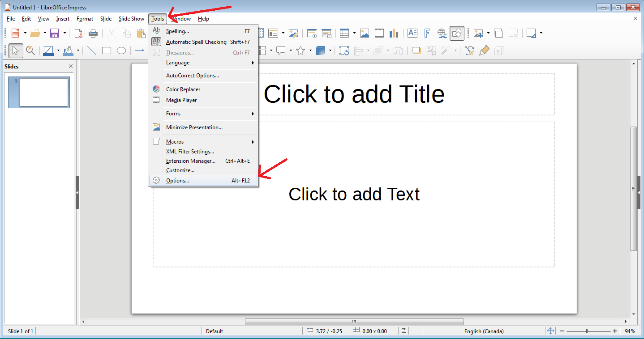Expand the Language submenu
The image size is (644, 339).
203,63
